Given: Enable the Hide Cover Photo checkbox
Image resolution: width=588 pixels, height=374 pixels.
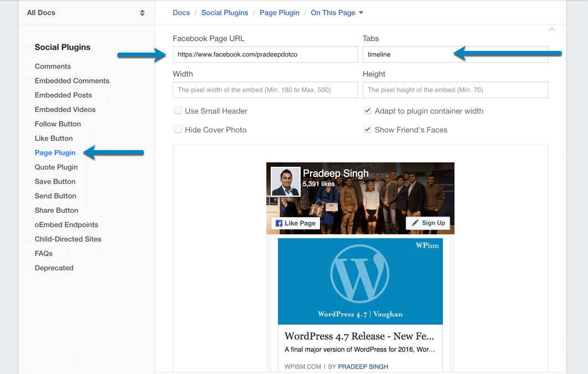Looking at the screenshot, I should [178, 130].
